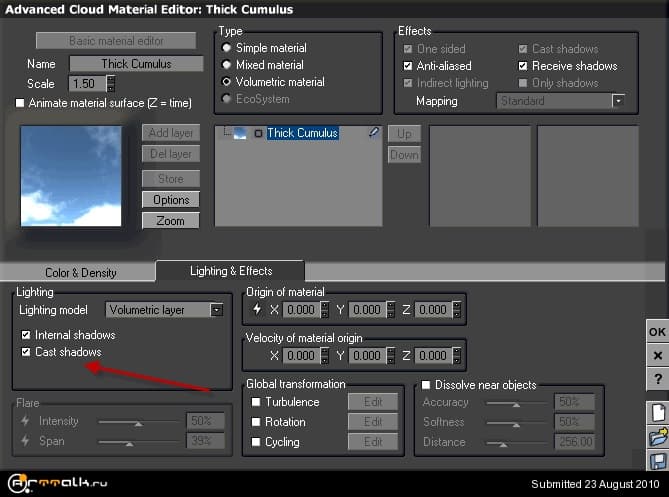This screenshot has width=669, height=497.
Task: Click the X cancel button
Action: [x=657, y=355]
